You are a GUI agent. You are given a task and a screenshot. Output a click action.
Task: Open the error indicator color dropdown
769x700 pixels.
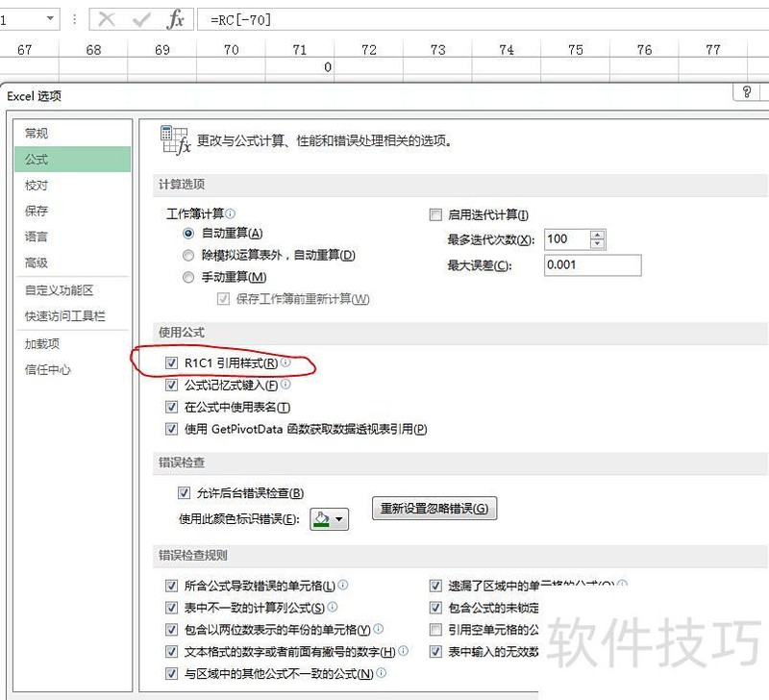pos(329,519)
